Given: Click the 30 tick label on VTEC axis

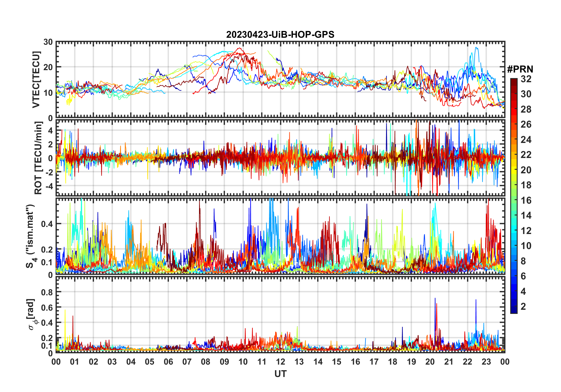Looking at the screenshot, I should click(48, 42).
